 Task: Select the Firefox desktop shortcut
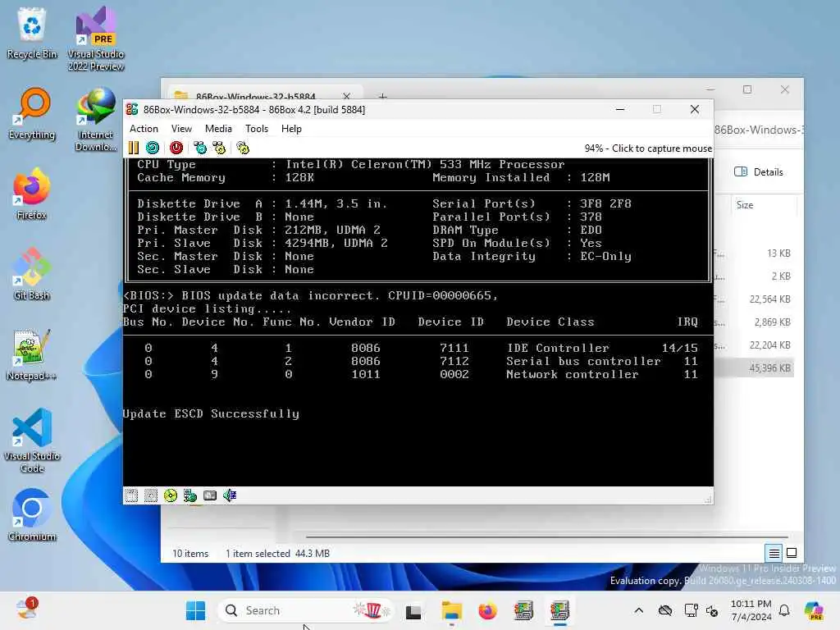point(32,194)
